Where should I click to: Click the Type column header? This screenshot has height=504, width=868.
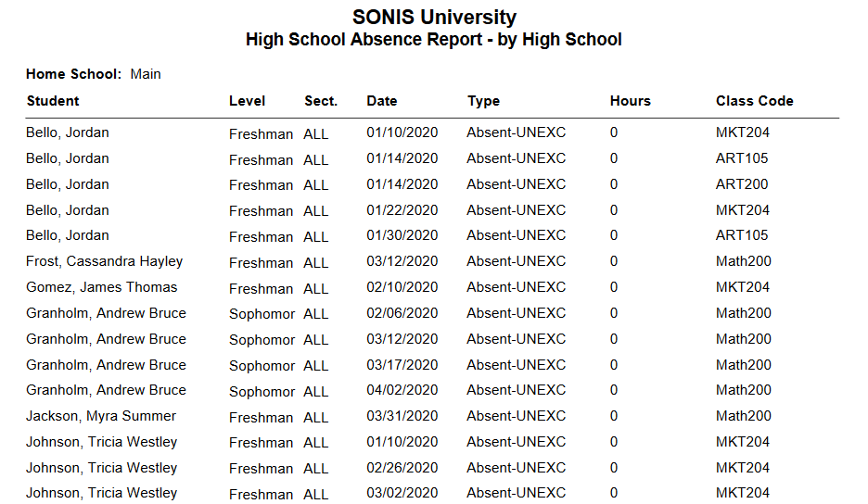click(x=483, y=101)
